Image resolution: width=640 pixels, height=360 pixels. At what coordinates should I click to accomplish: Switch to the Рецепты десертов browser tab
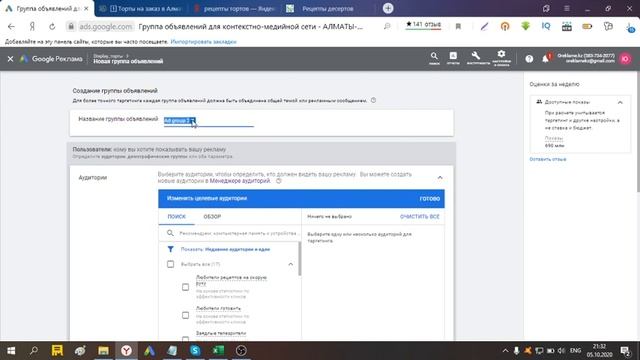pyautogui.click(x=329, y=8)
